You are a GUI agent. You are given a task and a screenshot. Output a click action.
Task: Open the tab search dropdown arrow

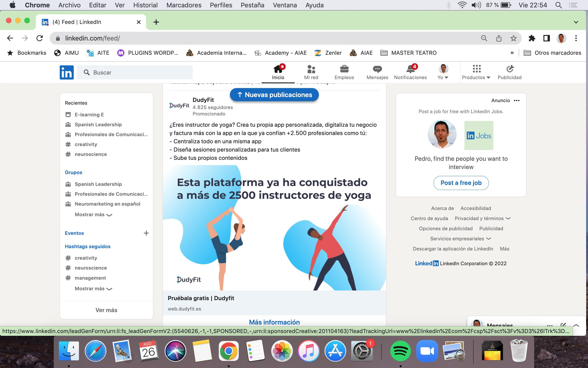coord(576,22)
